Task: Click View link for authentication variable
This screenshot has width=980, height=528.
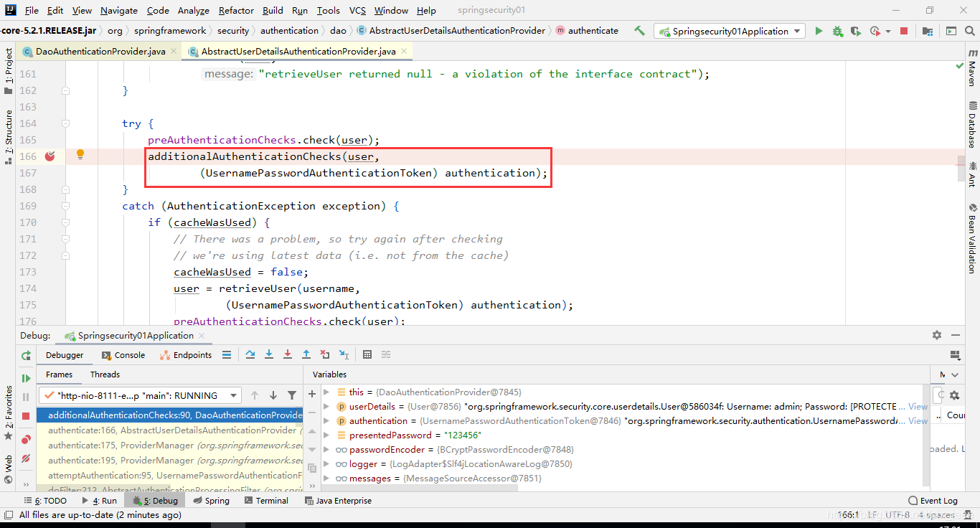Action: (x=918, y=421)
